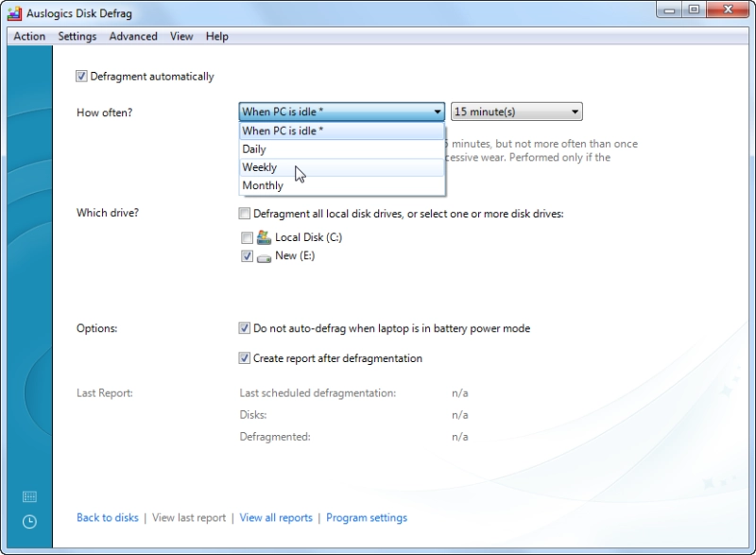
Task: Click the New (E:) drive icon
Action: click(264, 257)
